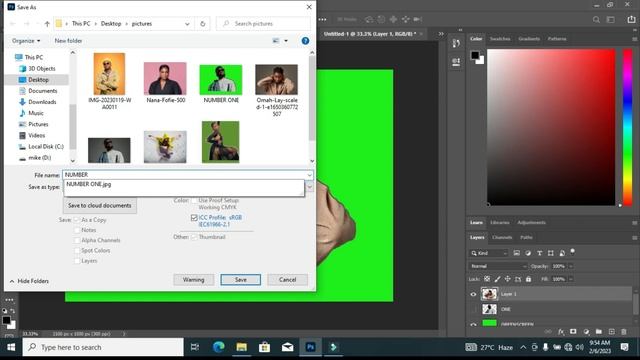
Task: Collapse the dialog with Hide Folders
Action: pos(29,281)
